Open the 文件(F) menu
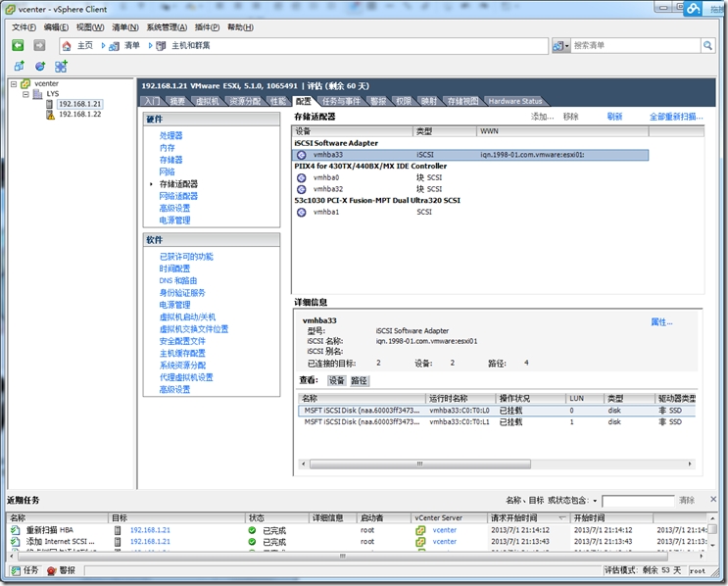The height and width of the screenshot is (586, 728). 24,27
